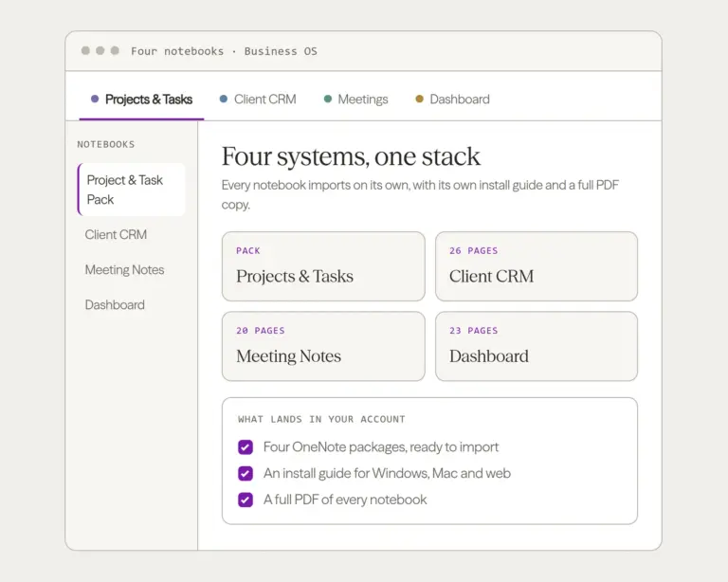728x582 pixels.
Task: Select Client CRM in the notebooks sidebar
Action: pos(116,234)
